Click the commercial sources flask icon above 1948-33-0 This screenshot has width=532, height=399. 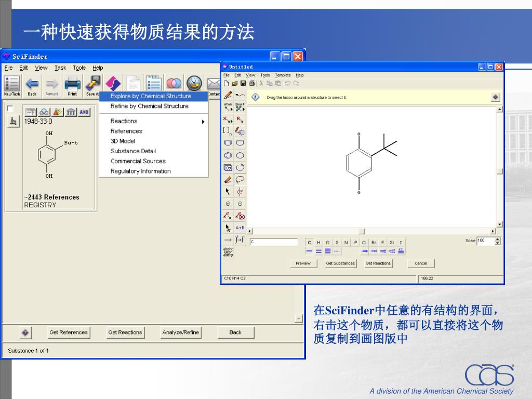click(x=58, y=112)
